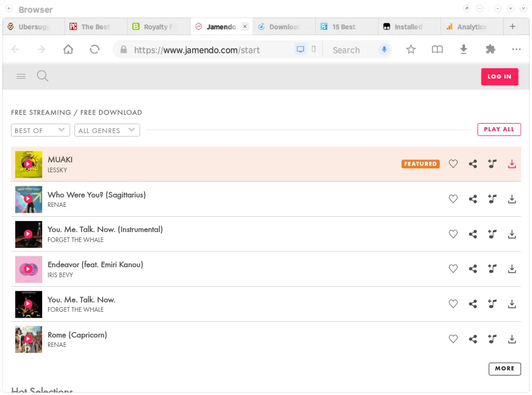Share the MUAKI track

click(473, 164)
